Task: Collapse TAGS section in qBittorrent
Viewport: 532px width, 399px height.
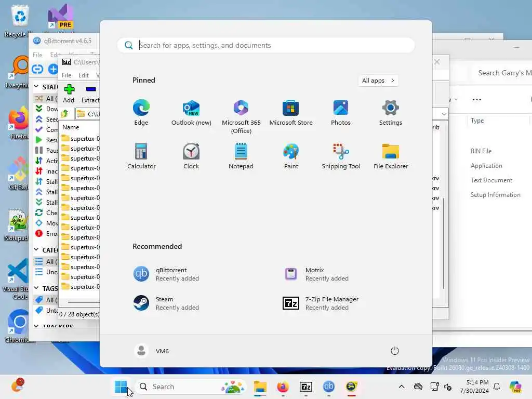Action: coord(36,288)
